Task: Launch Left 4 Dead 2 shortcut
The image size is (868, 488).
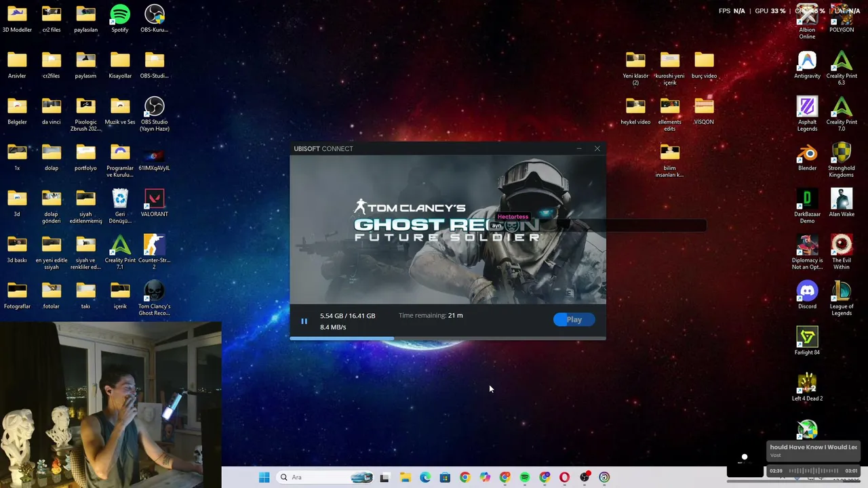Action: tap(807, 388)
